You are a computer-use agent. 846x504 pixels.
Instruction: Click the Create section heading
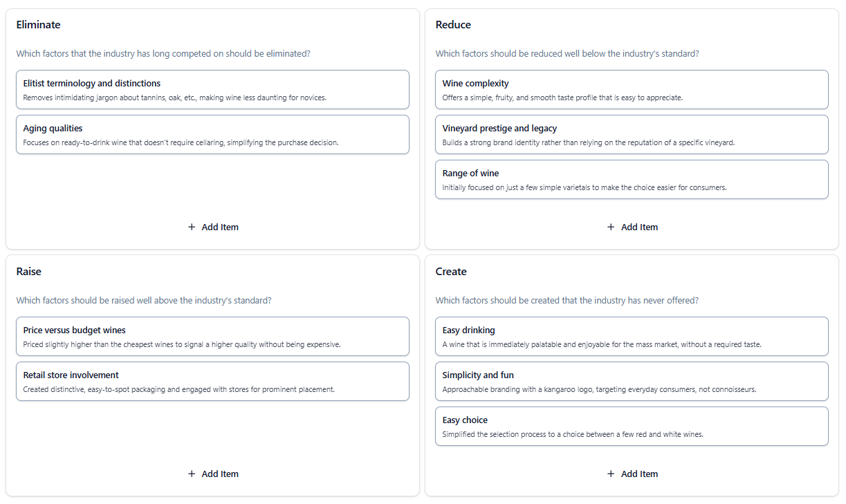[x=451, y=272]
